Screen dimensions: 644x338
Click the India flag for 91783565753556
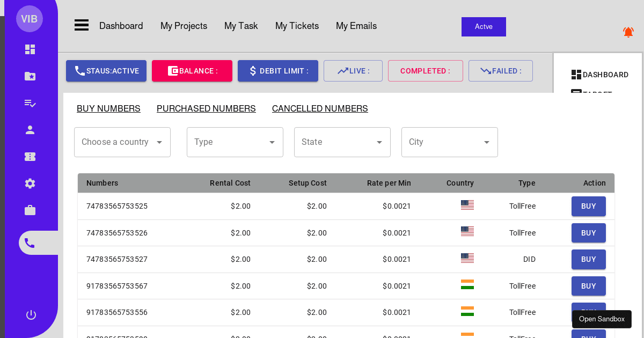pos(467,311)
